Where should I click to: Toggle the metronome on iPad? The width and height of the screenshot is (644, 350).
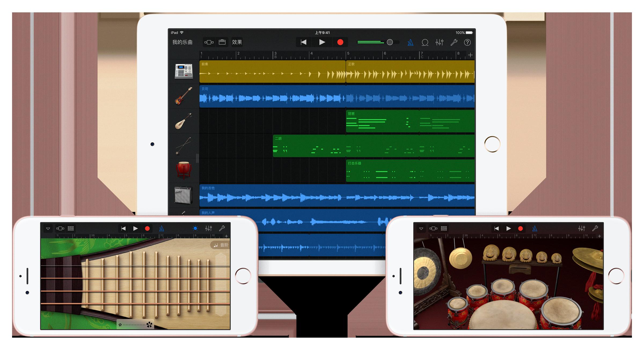point(410,42)
